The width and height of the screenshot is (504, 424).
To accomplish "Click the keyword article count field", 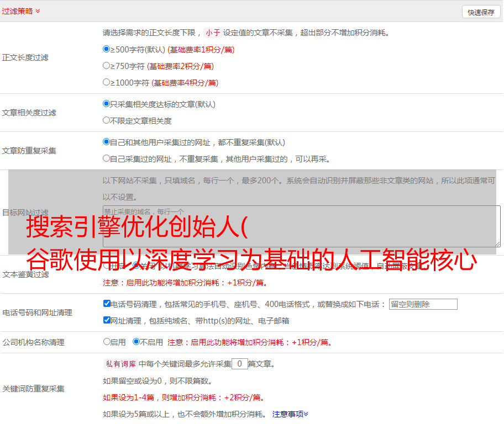I will [239, 364].
